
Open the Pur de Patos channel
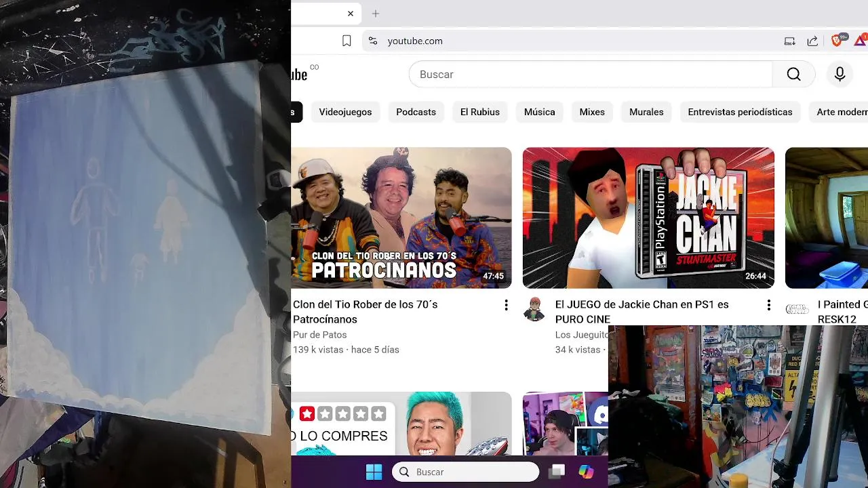coord(319,335)
